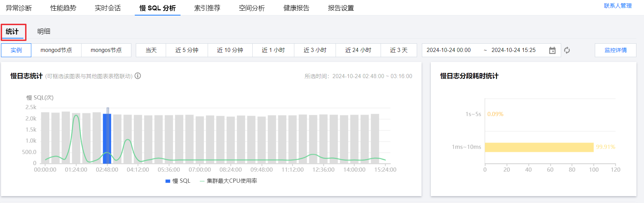Choose 近 3 天 time range
The width and height of the screenshot is (644, 203).
pyautogui.click(x=399, y=50)
